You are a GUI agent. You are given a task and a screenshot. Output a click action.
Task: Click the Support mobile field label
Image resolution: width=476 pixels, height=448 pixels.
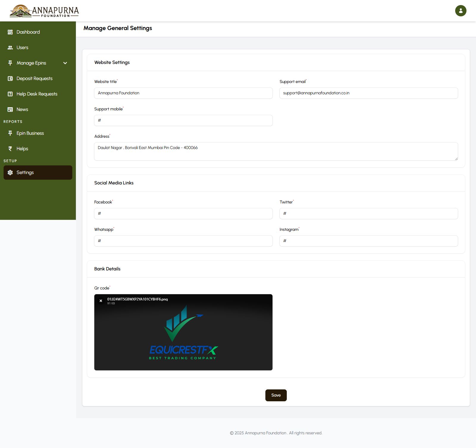[x=109, y=109]
